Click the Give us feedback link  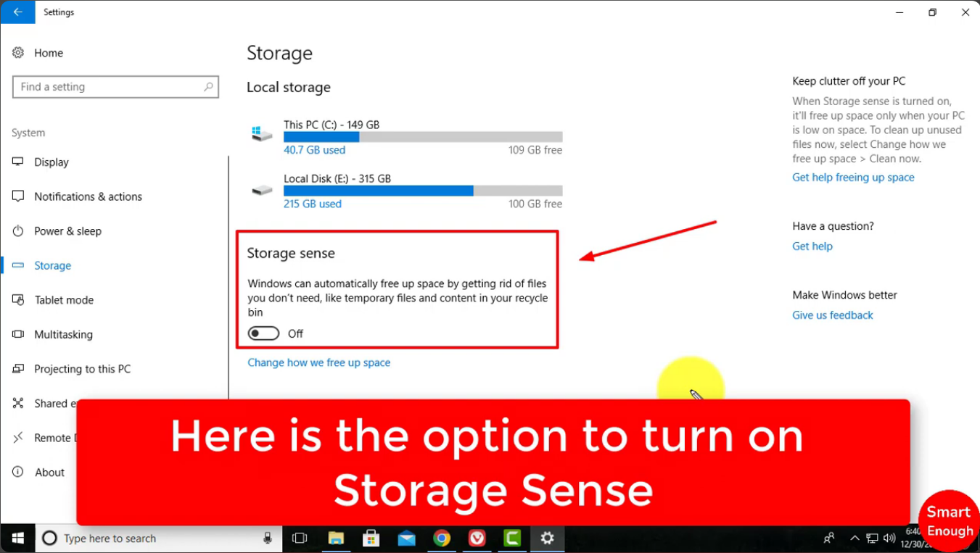pos(832,315)
